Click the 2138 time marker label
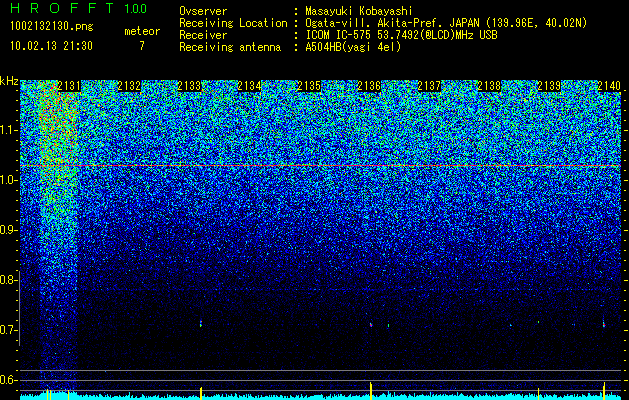Image resolution: width=629 pixels, height=400 pixels. (x=489, y=86)
